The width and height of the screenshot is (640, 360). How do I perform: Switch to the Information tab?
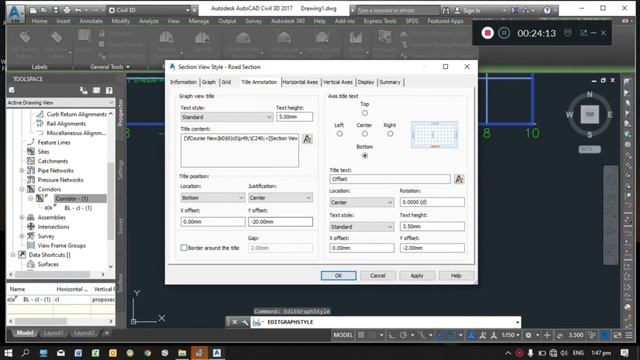[183, 82]
